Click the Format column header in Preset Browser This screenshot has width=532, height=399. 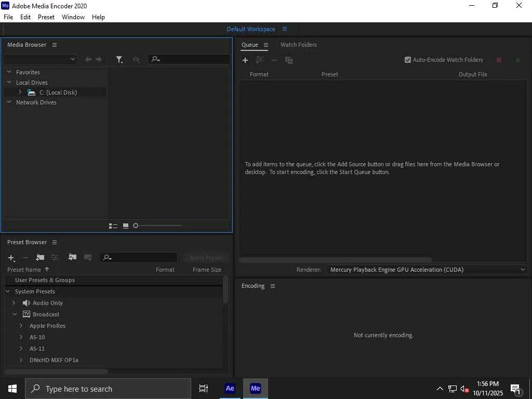tap(165, 270)
